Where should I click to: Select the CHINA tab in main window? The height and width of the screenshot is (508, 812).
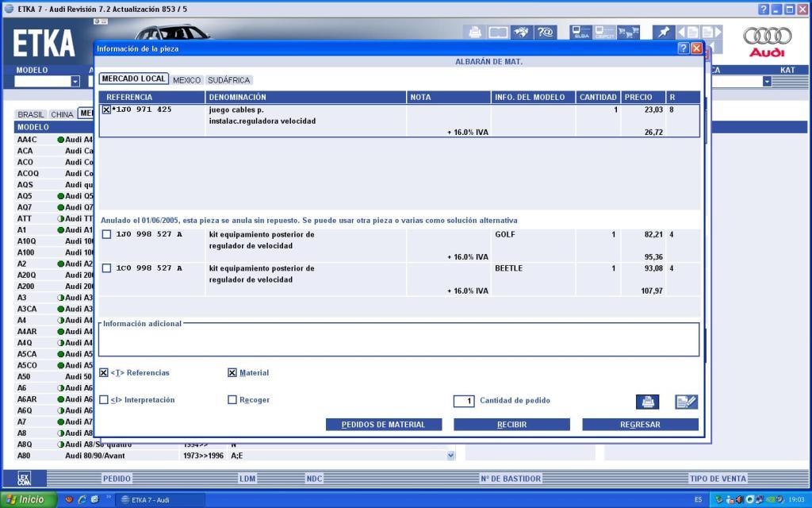point(62,114)
